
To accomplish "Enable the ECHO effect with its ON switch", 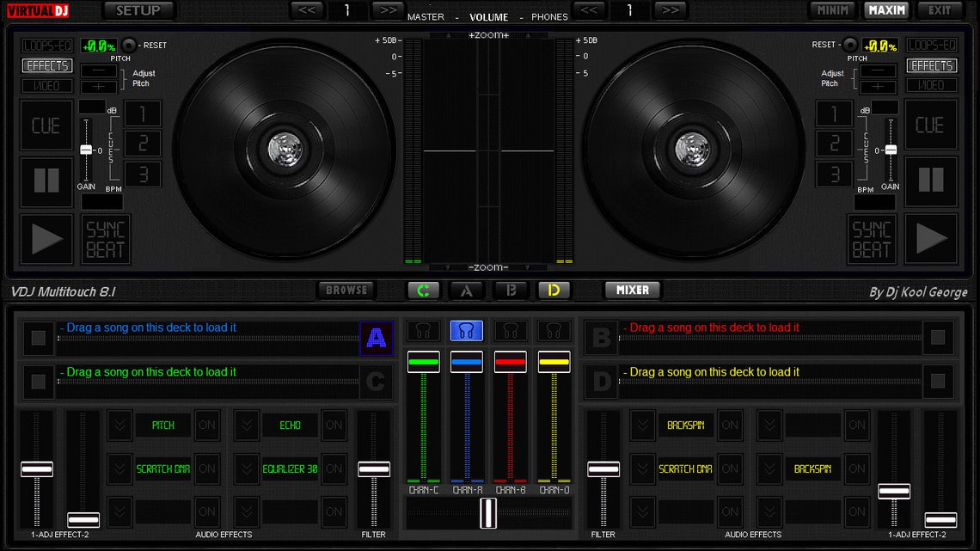I will click(334, 425).
